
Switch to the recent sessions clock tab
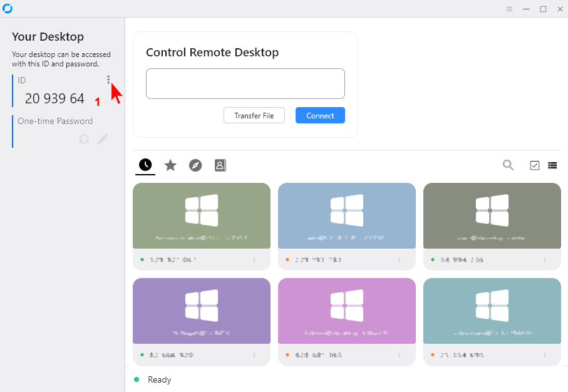(145, 165)
